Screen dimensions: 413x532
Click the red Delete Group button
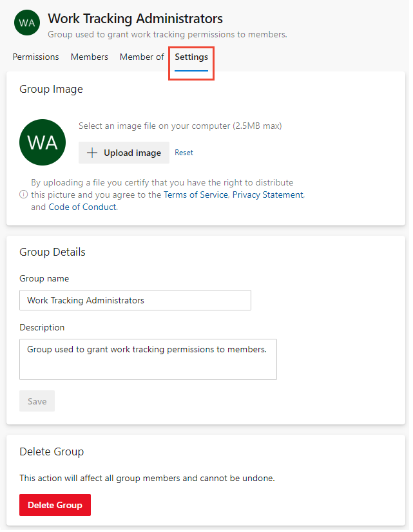click(55, 505)
